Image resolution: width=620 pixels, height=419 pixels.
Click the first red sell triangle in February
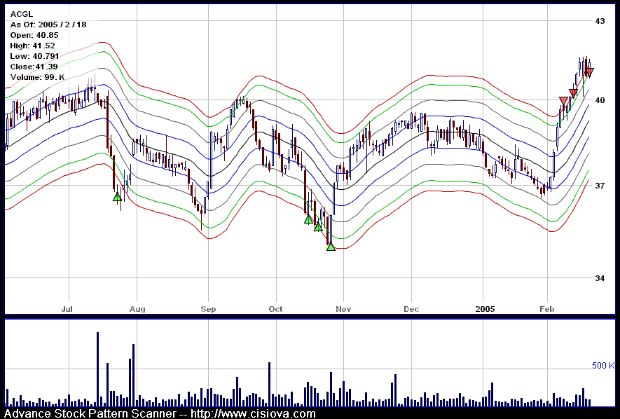(x=563, y=100)
